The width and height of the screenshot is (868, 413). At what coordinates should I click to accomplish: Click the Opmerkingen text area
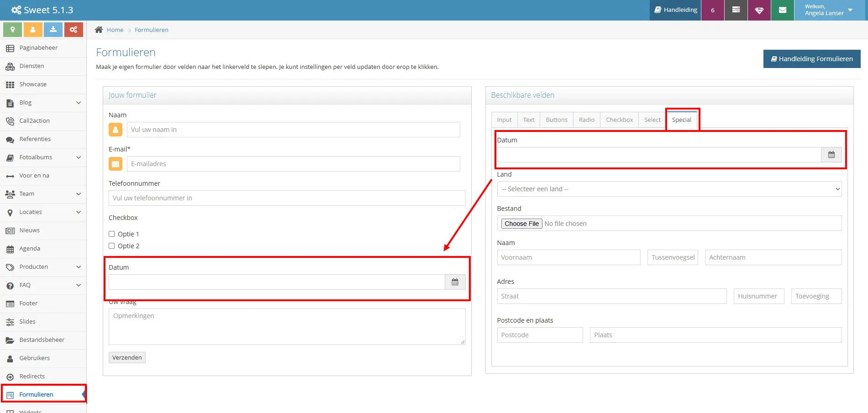tap(287, 327)
